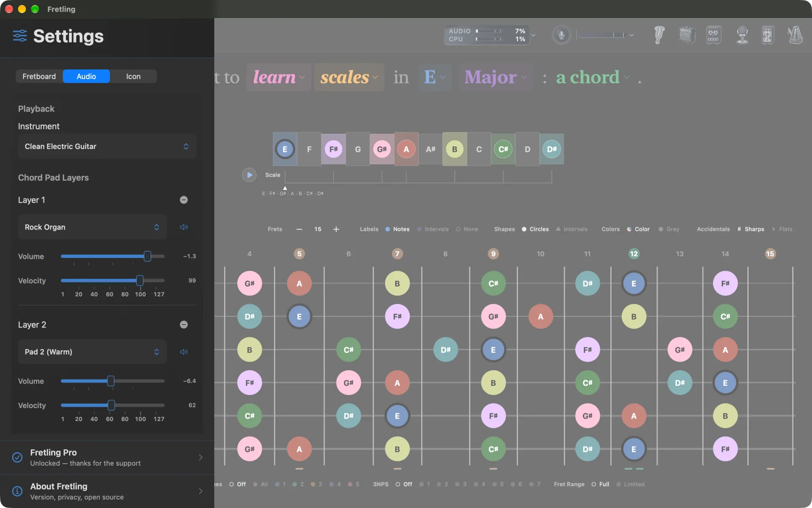Image resolution: width=812 pixels, height=508 pixels.
Task: Open the Rock Organ layer dropdown
Action: click(x=92, y=227)
